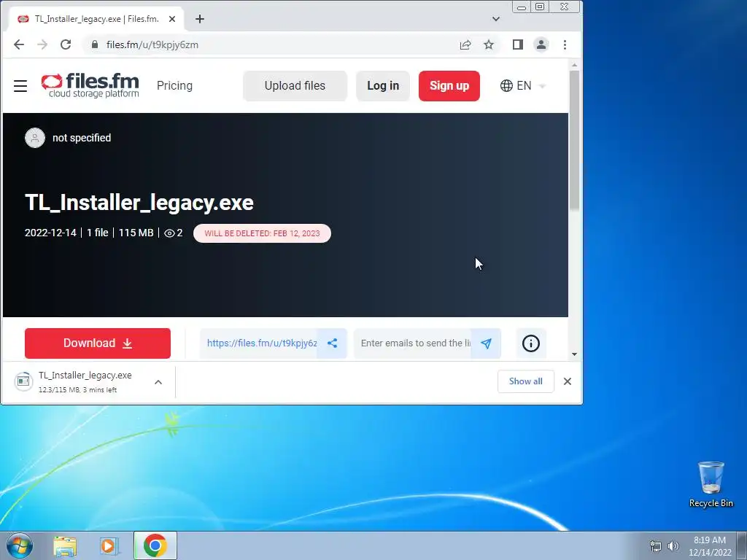Send the link with the paper plane icon
Image resolution: width=747 pixels, height=560 pixels.
tap(486, 343)
